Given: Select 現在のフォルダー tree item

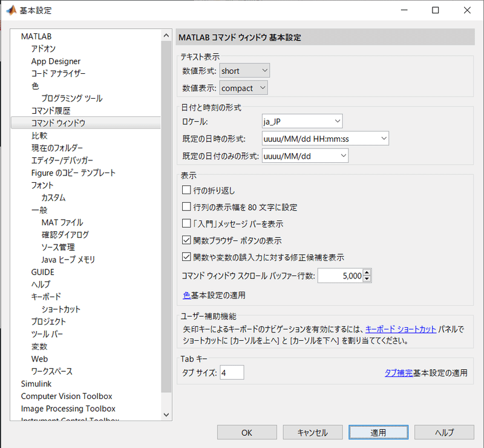Looking at the screenshot, I should [x=57, y=148].
